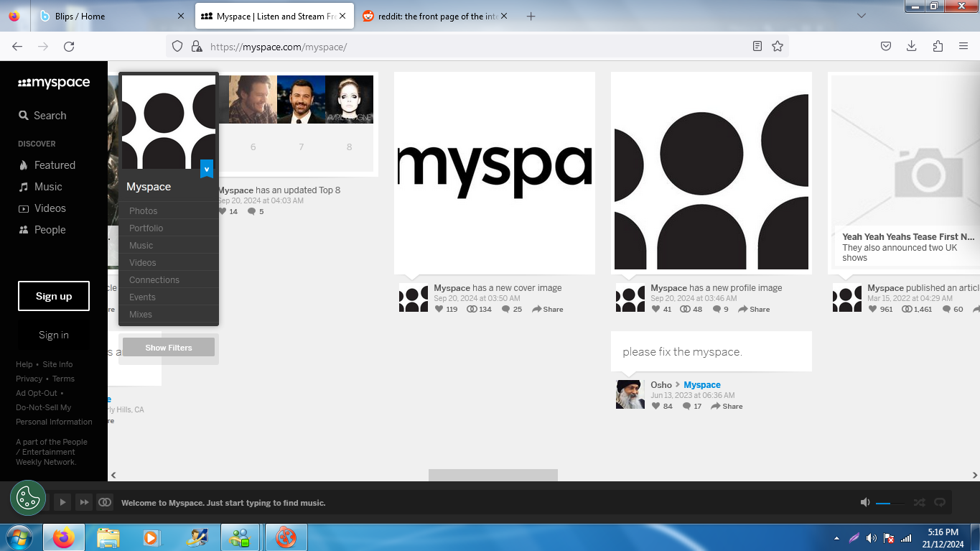Image resolution: width=980 pixels, height=551 pixels.
Task: Open the Yeah Yeah Yeahs article card
Action: (x=905, y=172)
